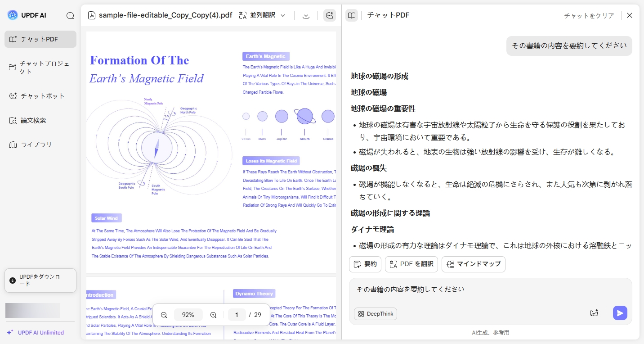
Task: Click the user message bubble その書籍の内容を要約してください
Action: (x=569, y=46)
